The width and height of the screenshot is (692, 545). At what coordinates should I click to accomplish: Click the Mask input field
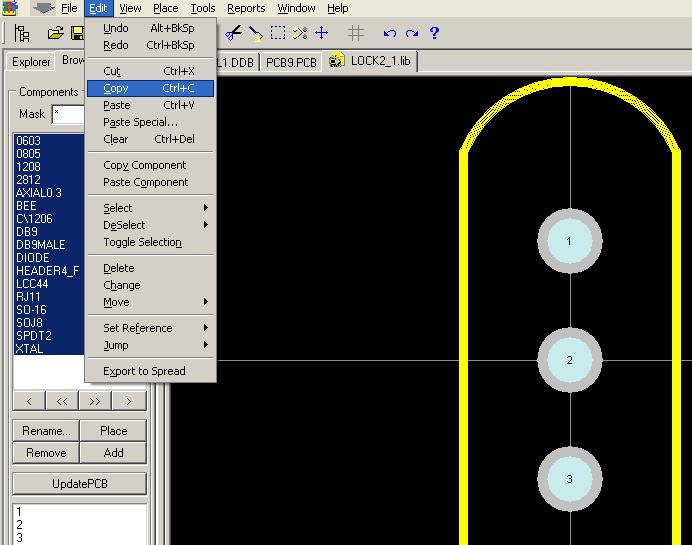68,115
